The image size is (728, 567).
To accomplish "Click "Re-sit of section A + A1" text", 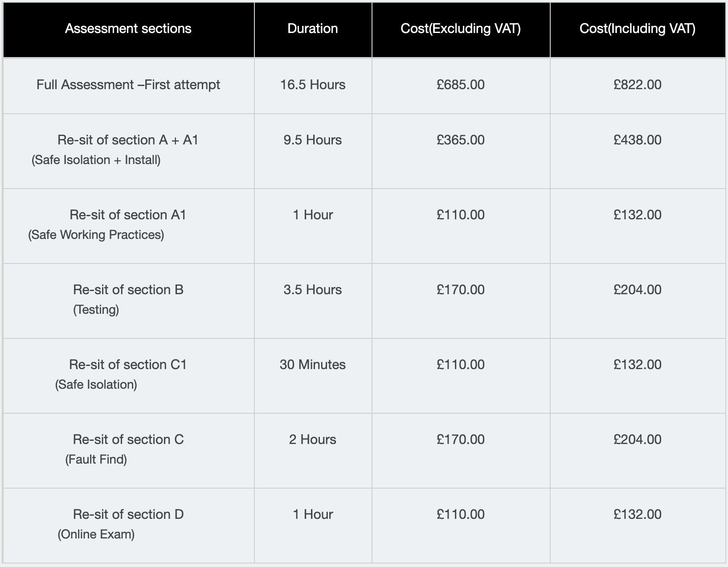I will click(x=128, y=140).
